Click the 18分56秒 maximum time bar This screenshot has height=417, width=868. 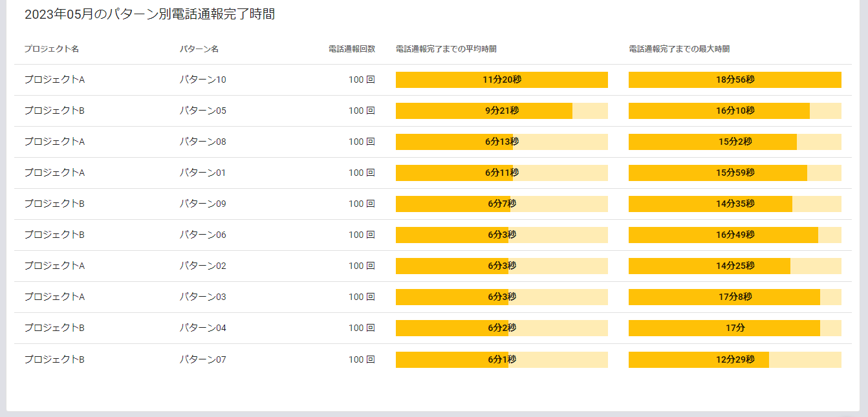coord(735,80)
